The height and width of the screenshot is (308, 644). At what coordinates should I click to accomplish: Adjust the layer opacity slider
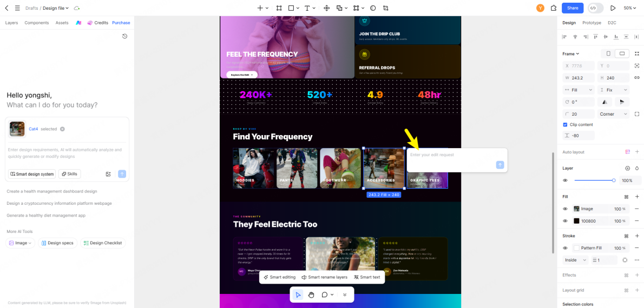coord(594,180)
